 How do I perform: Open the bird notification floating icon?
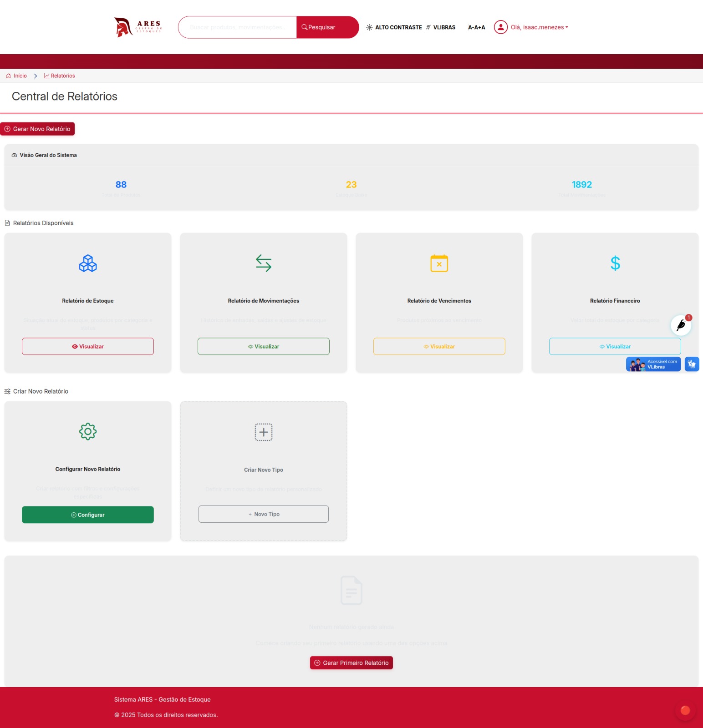click(681, 325)
